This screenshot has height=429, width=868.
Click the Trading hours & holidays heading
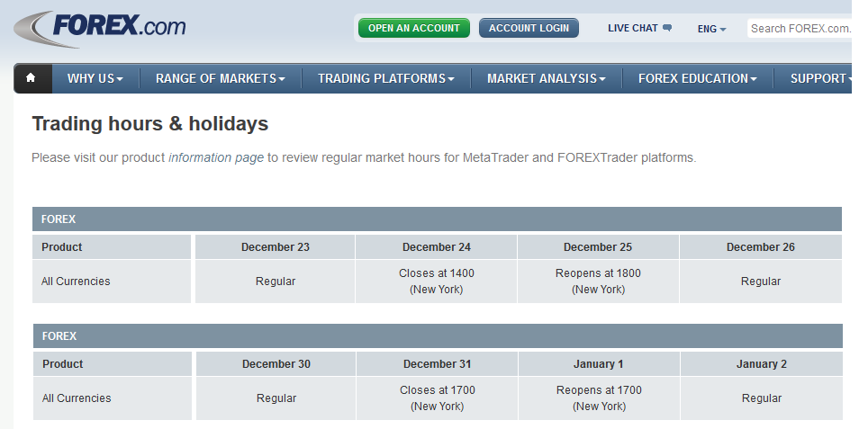(x=149, y=124)
